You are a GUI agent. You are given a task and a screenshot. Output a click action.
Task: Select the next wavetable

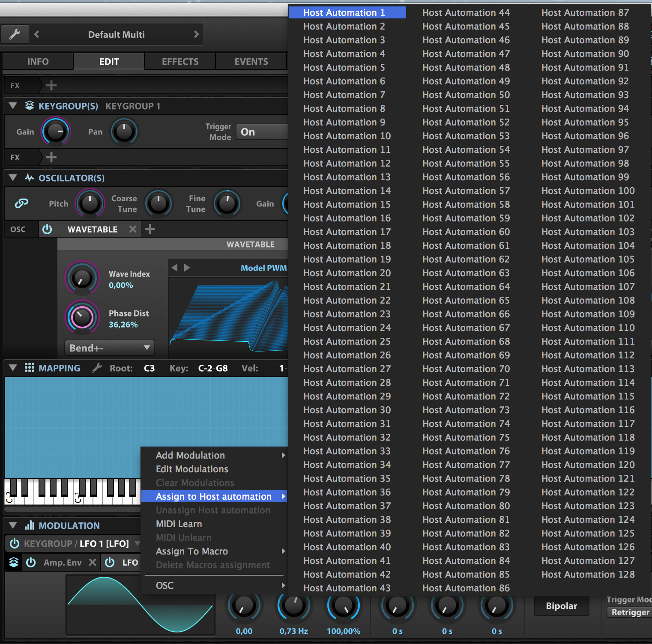point(187,268)
